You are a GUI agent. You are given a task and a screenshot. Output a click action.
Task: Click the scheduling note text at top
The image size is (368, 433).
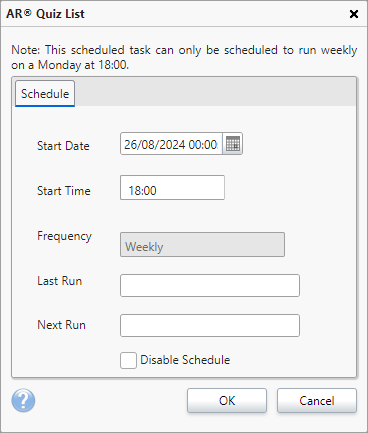click(184, 57)
